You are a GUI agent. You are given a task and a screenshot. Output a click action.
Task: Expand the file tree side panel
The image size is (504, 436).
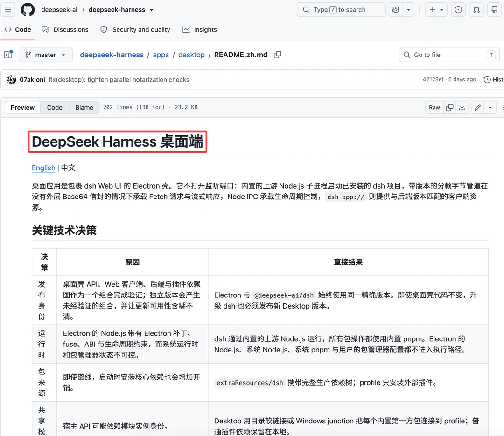tap(8, 55)
